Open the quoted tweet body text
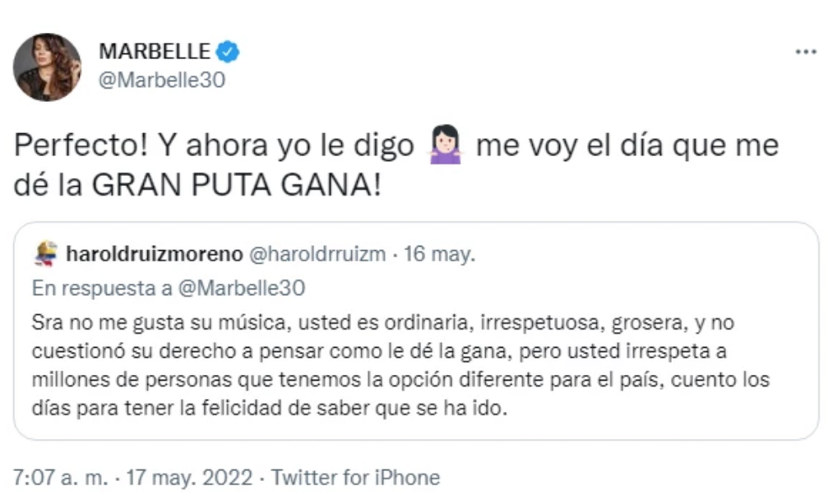This screenshot has height=504, width=828. coord(400,365)
